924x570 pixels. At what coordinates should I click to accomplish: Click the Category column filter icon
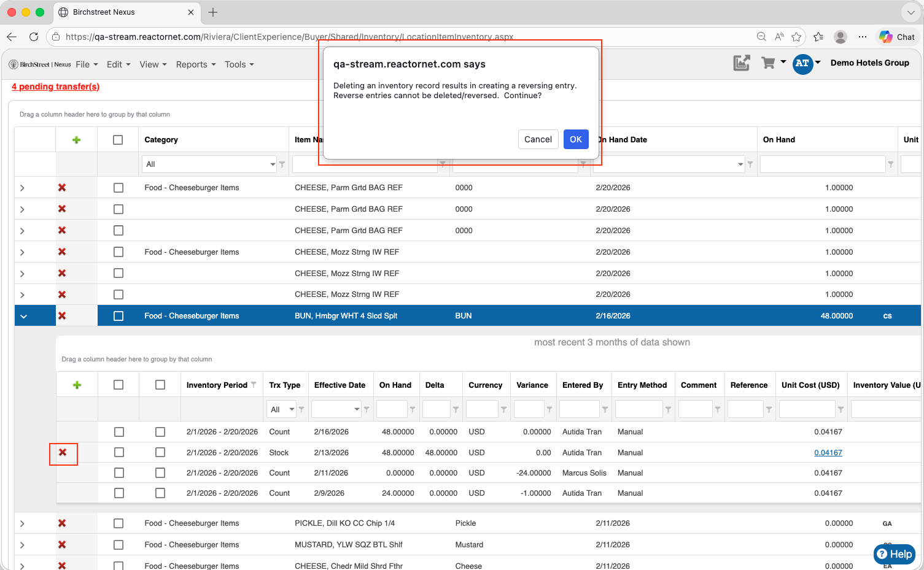pyautogui.click(x=282, y=164)
